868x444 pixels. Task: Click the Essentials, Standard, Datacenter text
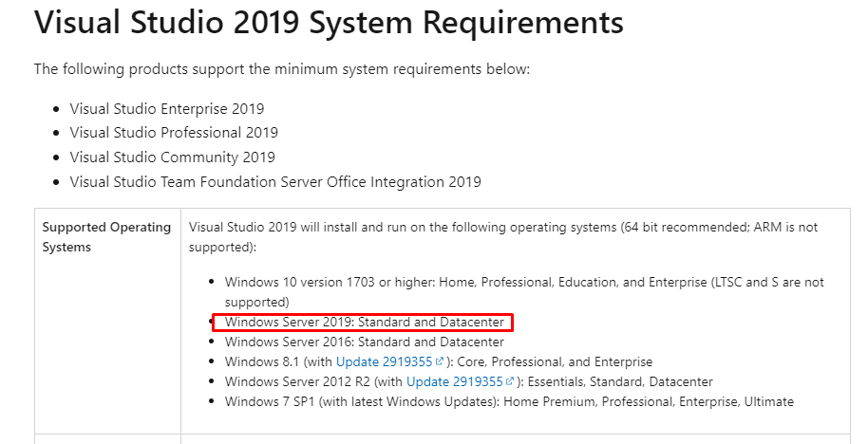(620, 382)
